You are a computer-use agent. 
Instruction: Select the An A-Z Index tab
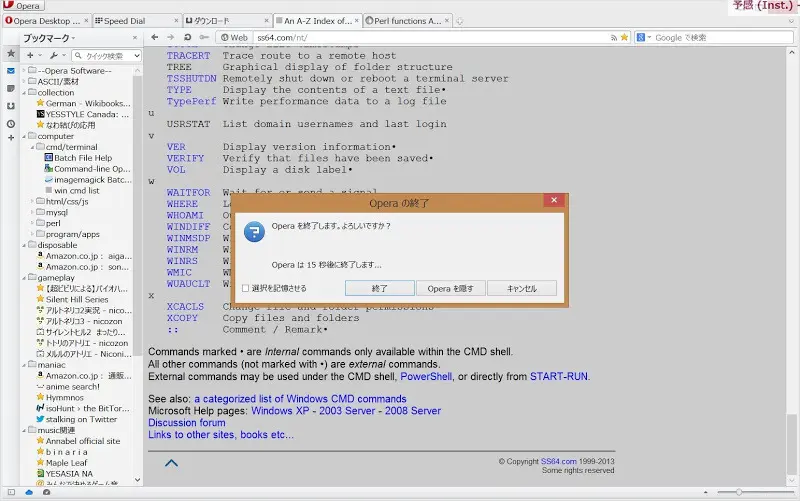[x=317, y=21]
